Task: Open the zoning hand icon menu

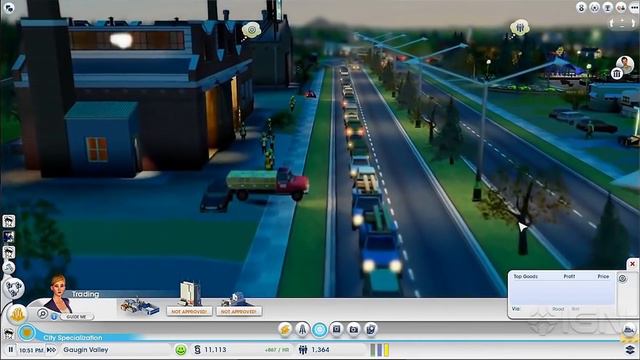Action: tap(17, 315)
